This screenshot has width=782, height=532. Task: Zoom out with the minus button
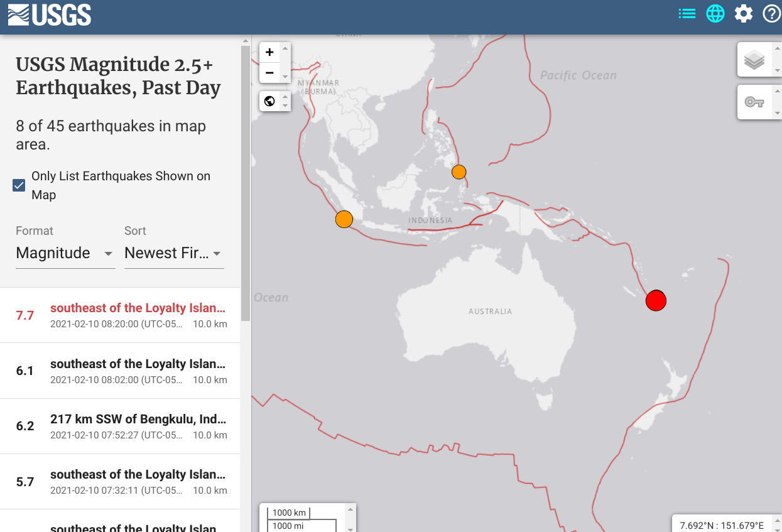click(x=269, y=73)
